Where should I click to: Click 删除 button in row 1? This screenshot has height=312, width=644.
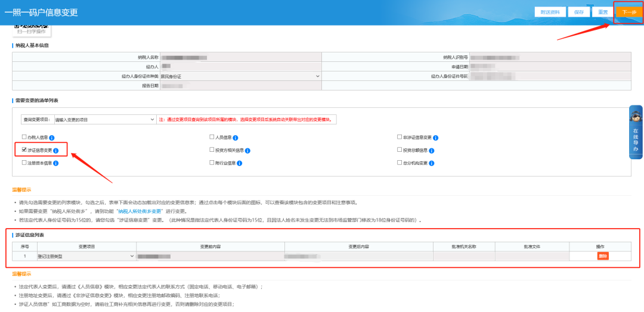pyautogui.click(x=602, y=256)
